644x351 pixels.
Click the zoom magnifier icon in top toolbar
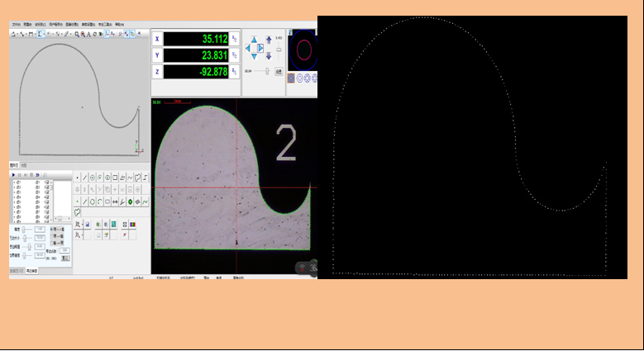(x=77, y=34)
